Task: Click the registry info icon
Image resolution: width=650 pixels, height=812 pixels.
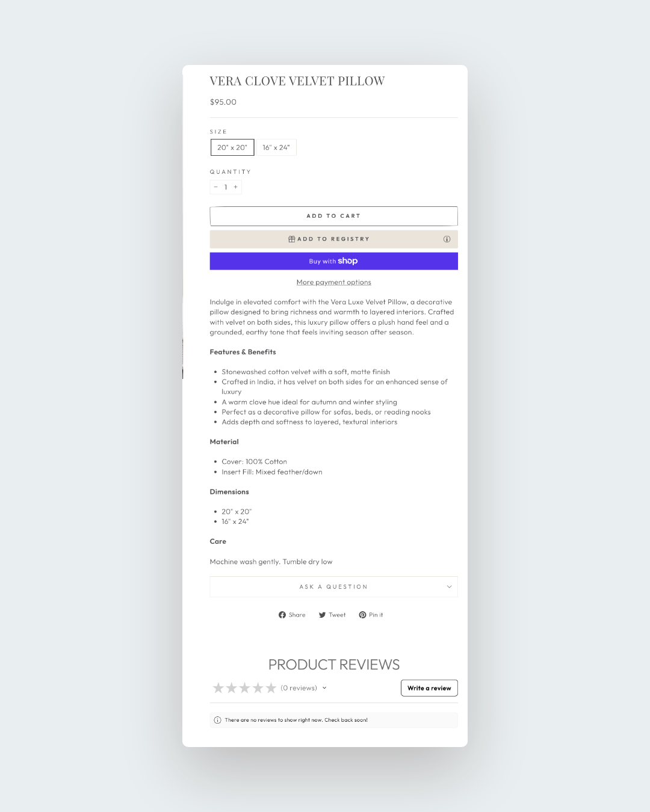Action: click(447, 239)
